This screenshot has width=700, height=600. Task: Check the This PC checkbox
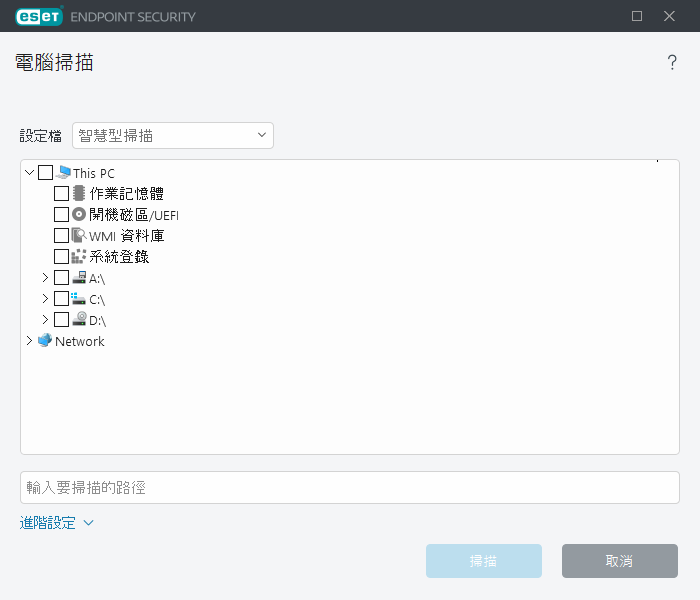coord(46,173)
